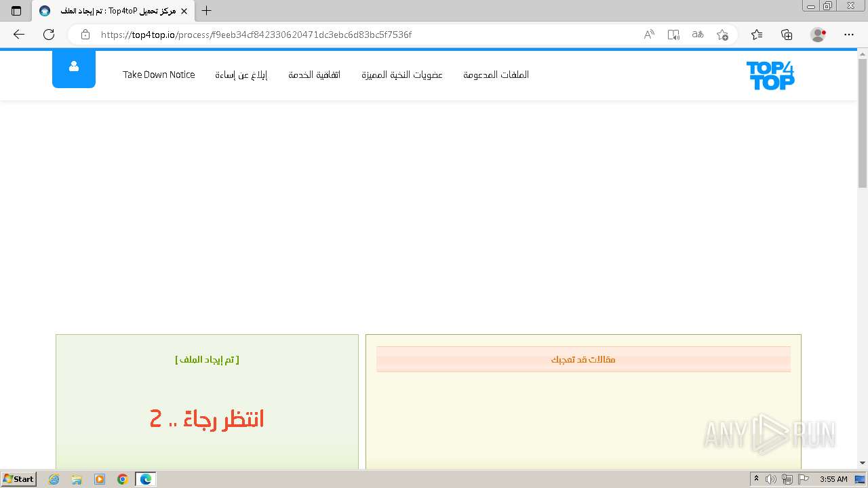The height and width of the screenshot is (488, 868).
Task: Refresh the current page
Action: [x=49, y=35]
